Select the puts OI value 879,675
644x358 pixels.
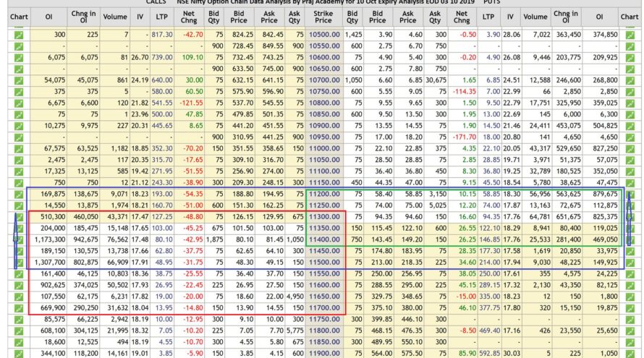tap(605, 194)
